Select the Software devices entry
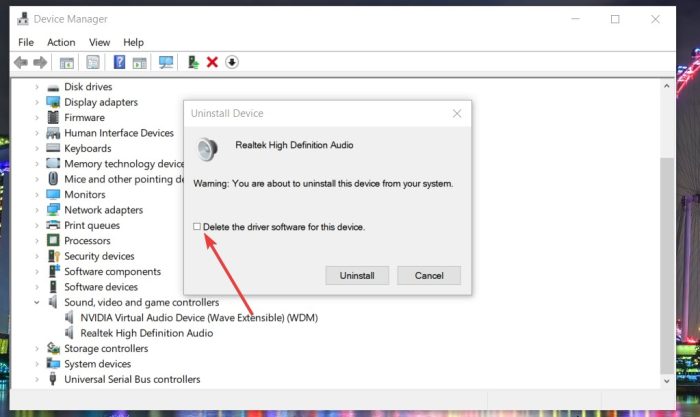 tap(101, 287)
